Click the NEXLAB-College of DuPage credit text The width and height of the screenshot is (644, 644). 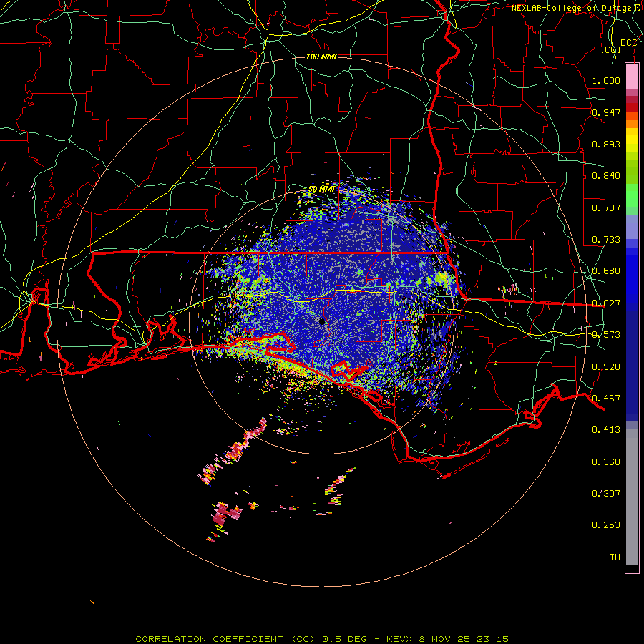[x=577, y=8]
